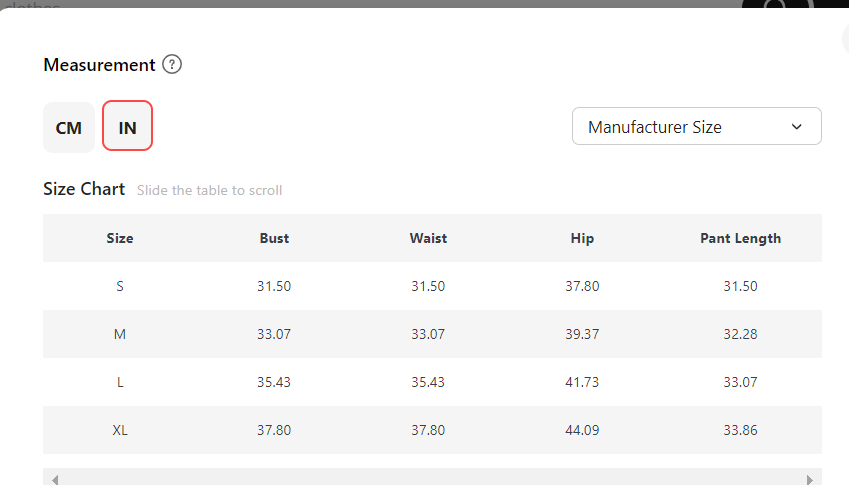Switch measurement units to CM

pos(69,128)
